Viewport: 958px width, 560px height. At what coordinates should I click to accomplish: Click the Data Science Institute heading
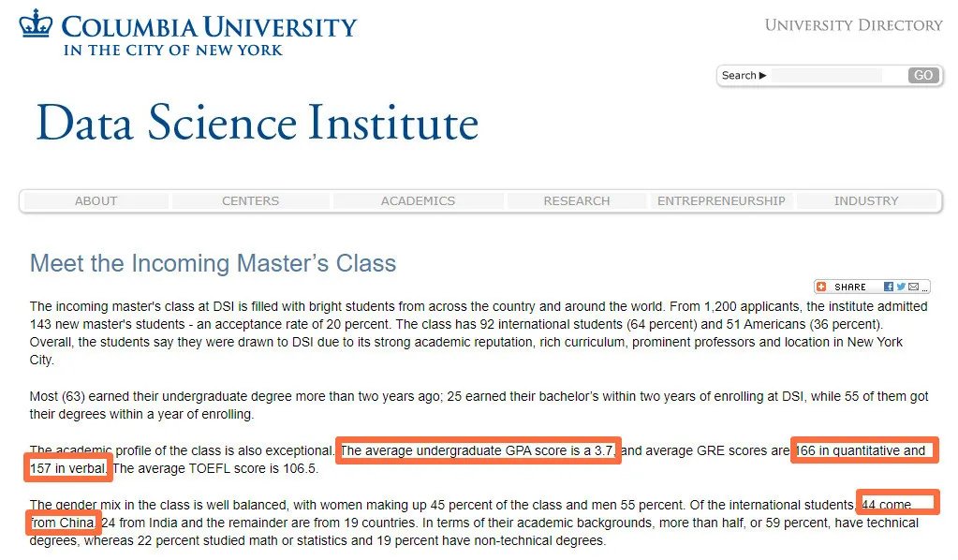[258, 123]
